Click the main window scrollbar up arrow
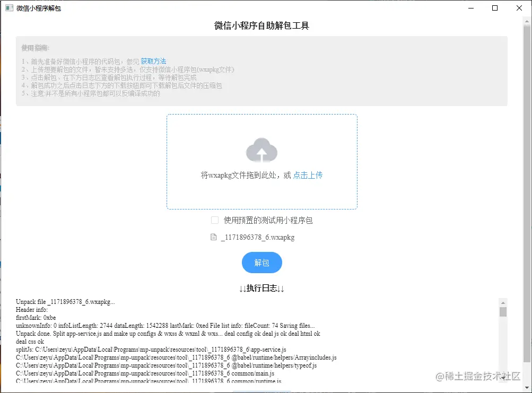Viewport: 532px width, 393px height. 527,20
